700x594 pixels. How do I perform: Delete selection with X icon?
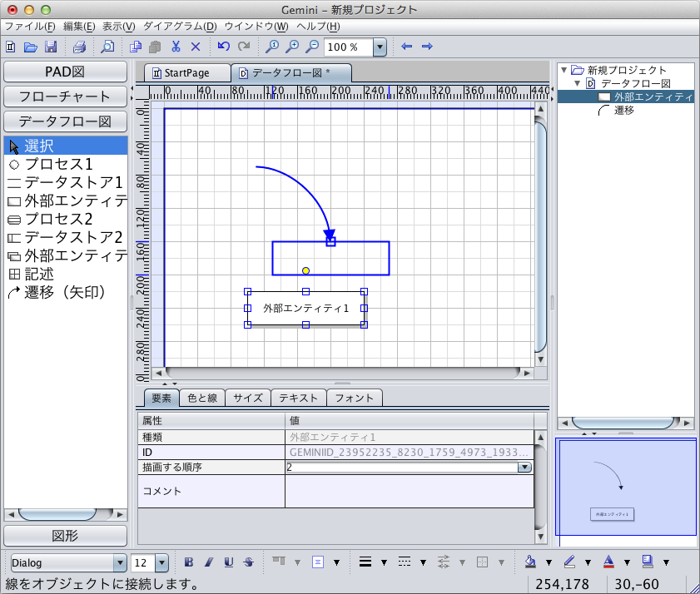click(x=196, y=47)
